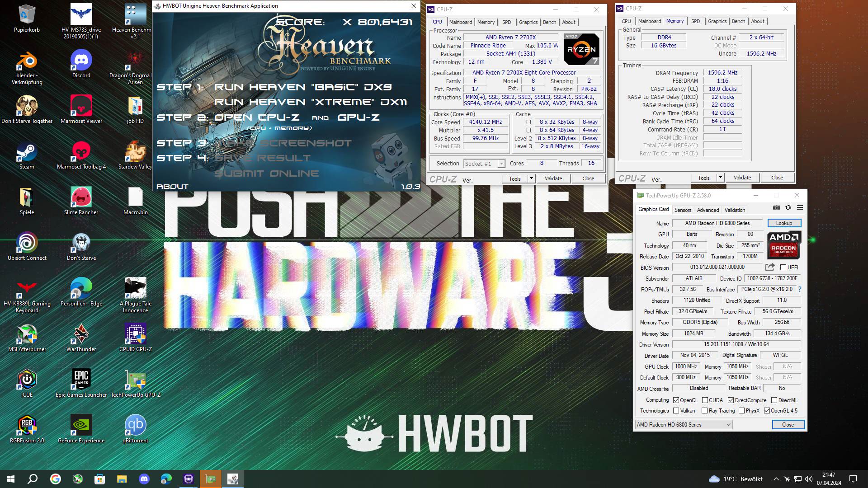Launch Discord from the desktop
This screenshot has height=488, width=868.
pyautogui.click(x=81, y=64)
